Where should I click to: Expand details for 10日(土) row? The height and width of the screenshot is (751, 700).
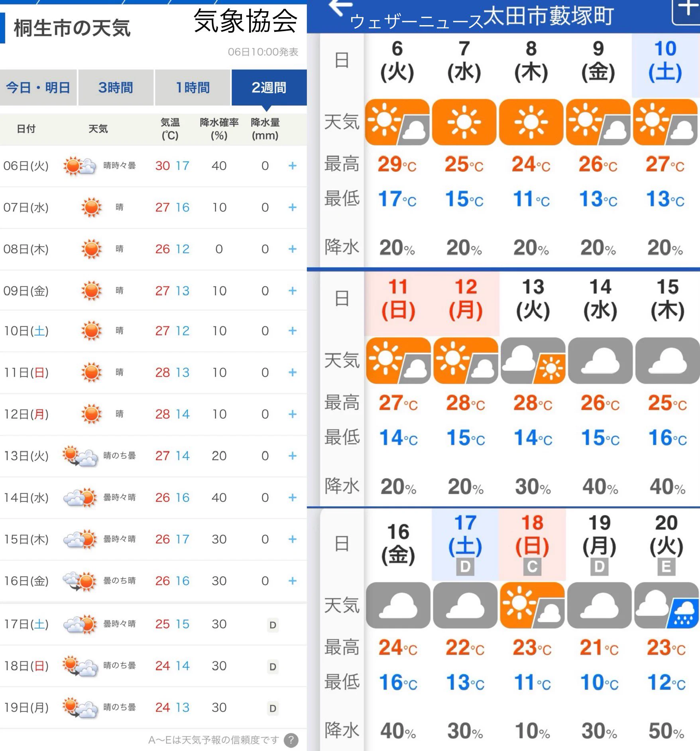(x=293, y=331)
